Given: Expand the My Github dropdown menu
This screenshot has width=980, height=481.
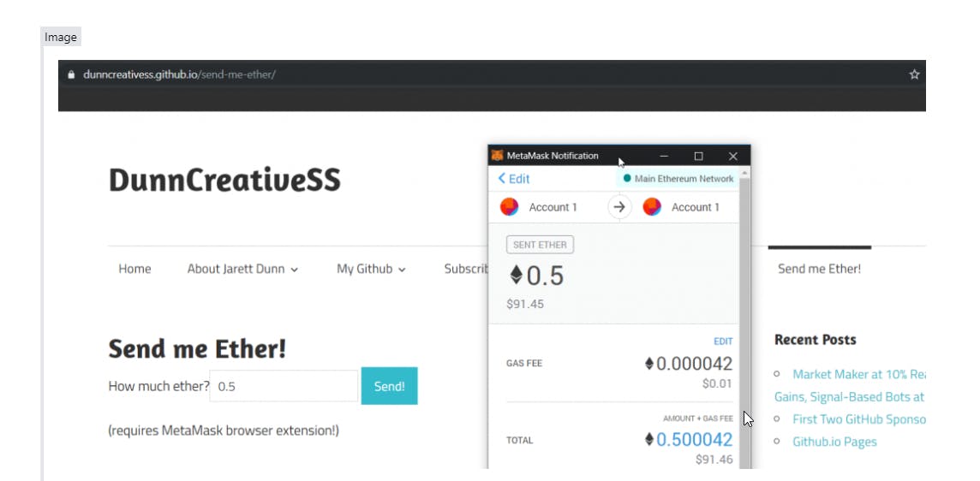Looking at the screenshot, I should pos(371,269).
